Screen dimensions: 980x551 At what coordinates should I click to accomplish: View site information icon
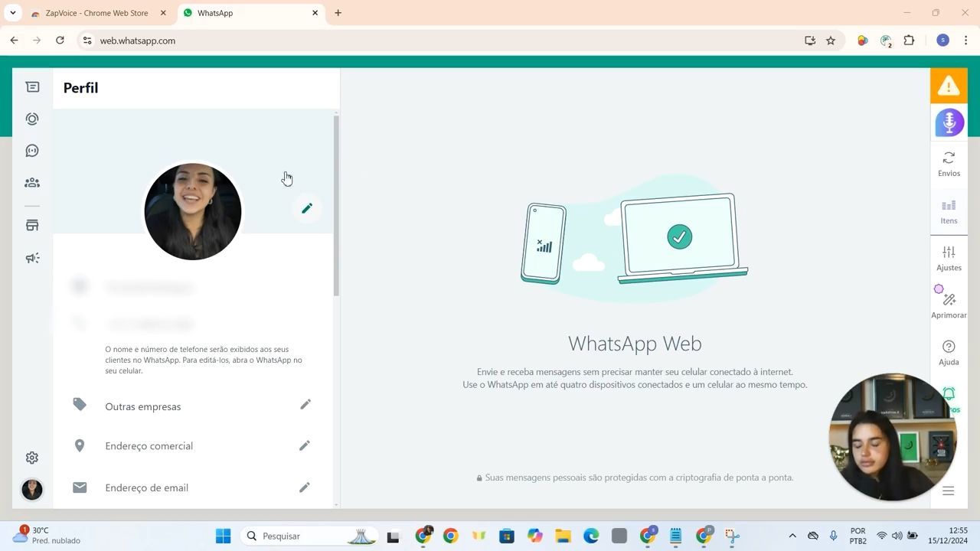tap(87, 41)
